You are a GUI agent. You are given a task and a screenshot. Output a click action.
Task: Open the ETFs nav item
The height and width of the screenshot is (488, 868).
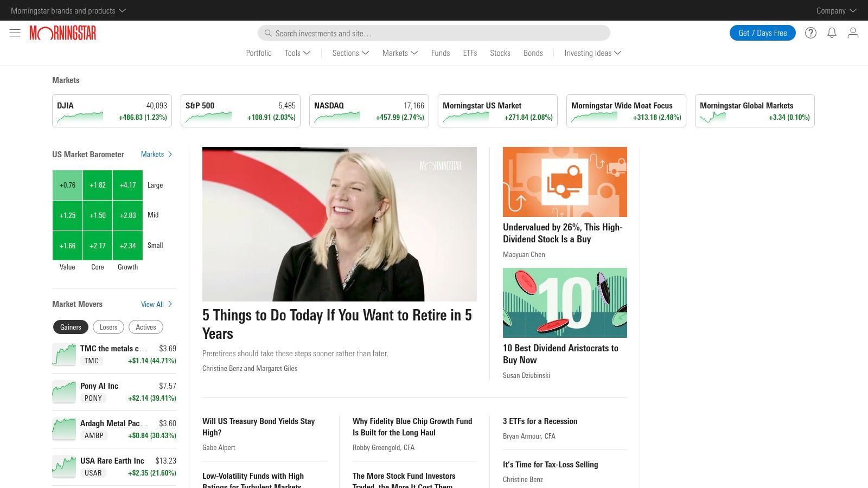470,53
